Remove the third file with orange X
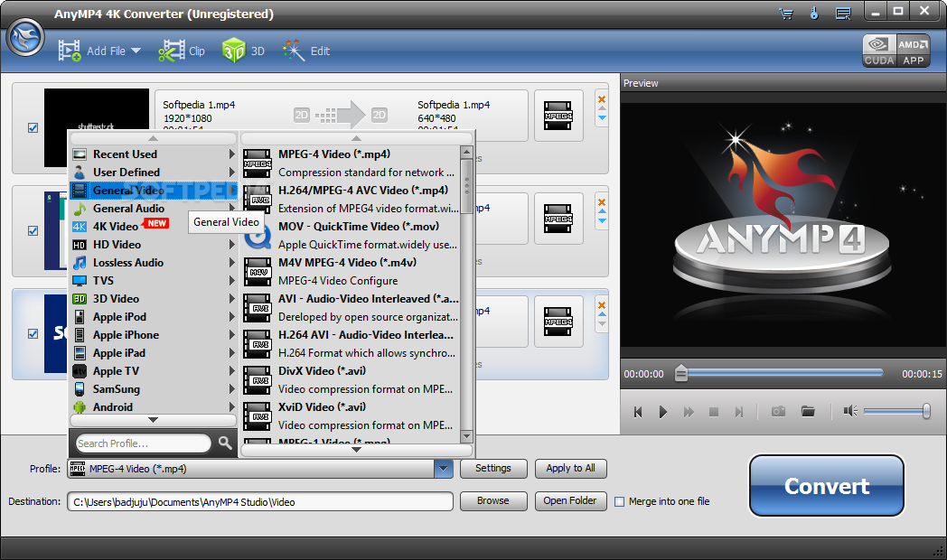 pyautogui.click(x=602, y=305)
